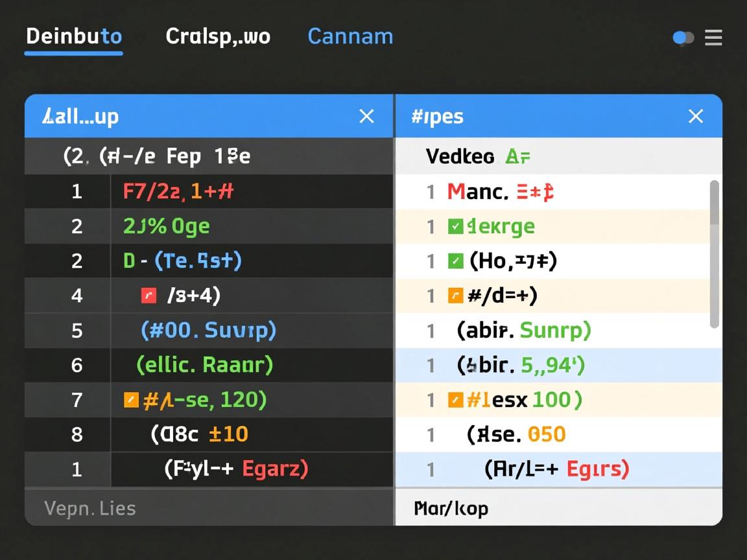Close the #ipes panel

pyautogui.click(x=695, y=116)
